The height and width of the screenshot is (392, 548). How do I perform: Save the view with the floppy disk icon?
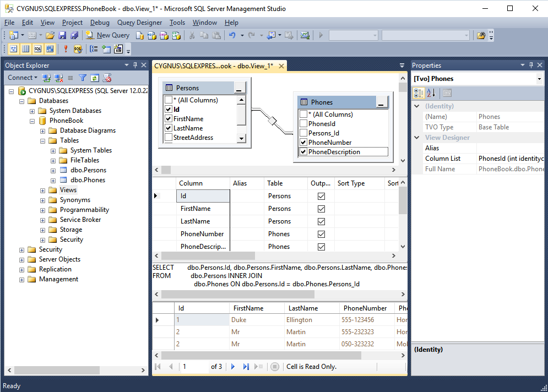tap(62, 35)
